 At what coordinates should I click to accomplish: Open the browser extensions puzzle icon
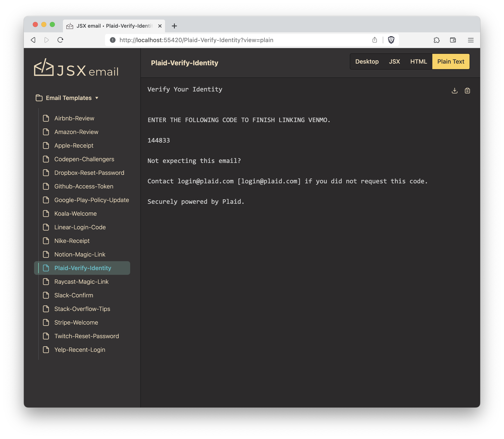(437, 40)
